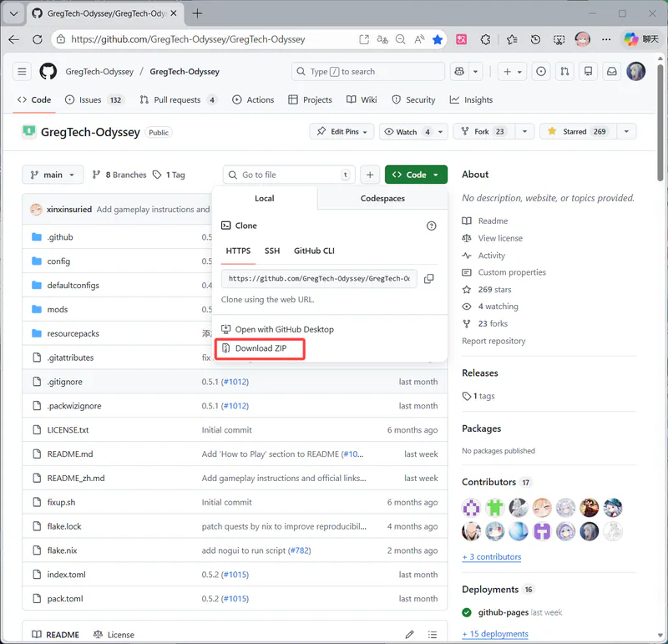Open browser extensions puzzle icon

point(485,39)
